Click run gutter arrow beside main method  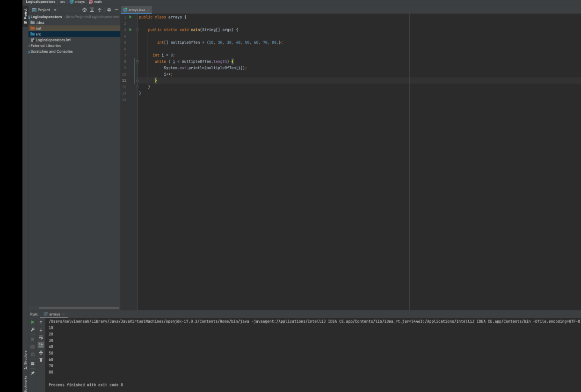pyautogui.click(x=131, y=30)
